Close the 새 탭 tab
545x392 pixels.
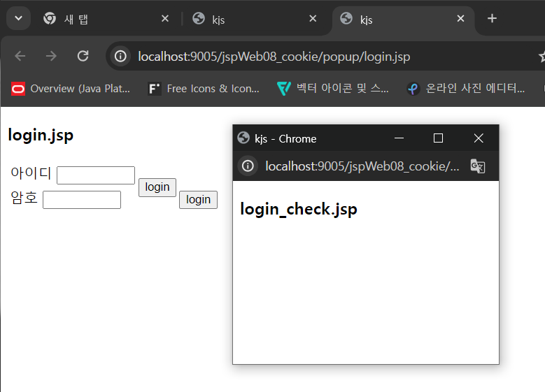tap(165, 18)
